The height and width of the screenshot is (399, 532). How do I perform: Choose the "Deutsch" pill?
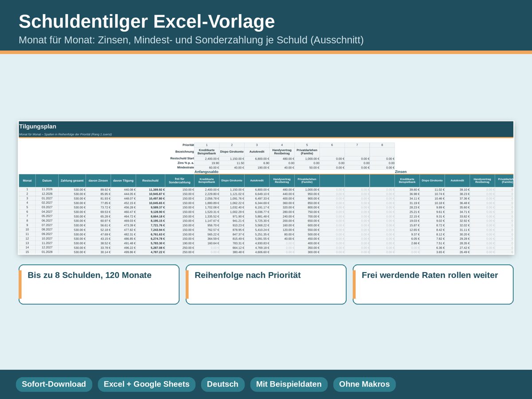point(223,384)
